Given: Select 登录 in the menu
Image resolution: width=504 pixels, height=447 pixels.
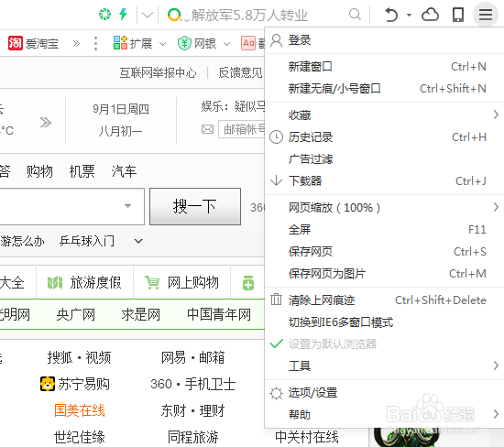Looking at the screenshot, I should 300,40.
